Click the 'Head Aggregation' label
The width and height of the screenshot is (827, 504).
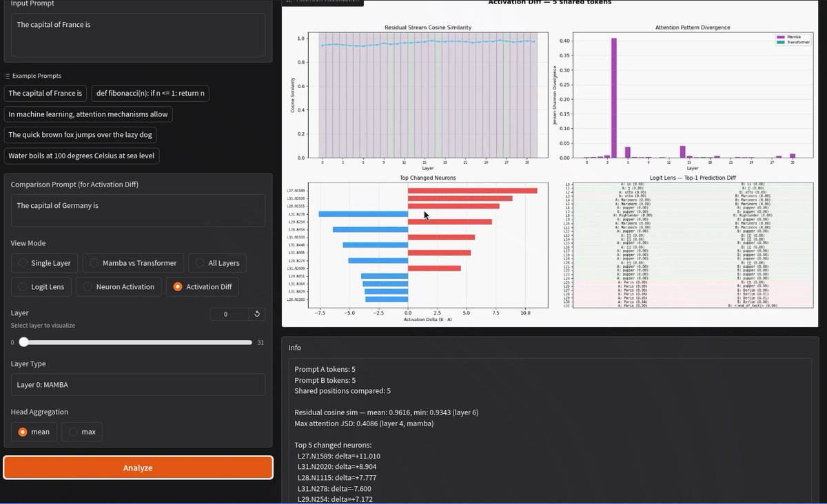[39, 412]
